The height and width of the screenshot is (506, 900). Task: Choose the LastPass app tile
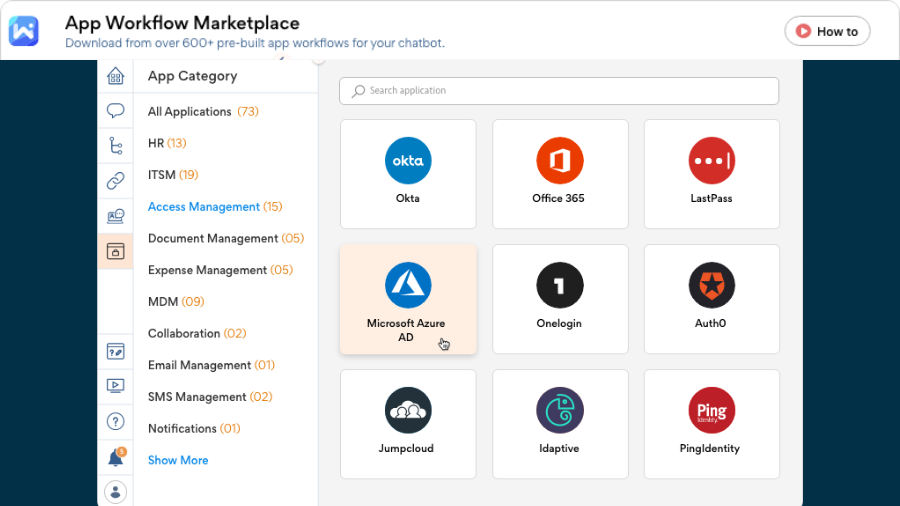coord(711,173)
